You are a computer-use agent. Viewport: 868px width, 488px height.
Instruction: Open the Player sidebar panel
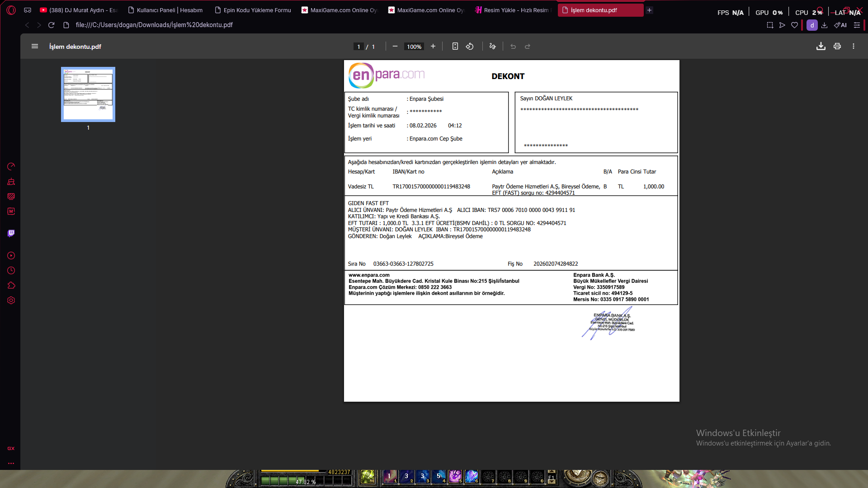point(11,256)
